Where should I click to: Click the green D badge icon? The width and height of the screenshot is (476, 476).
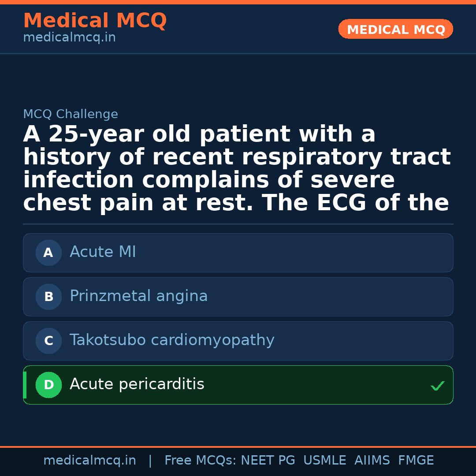(48, 385)
